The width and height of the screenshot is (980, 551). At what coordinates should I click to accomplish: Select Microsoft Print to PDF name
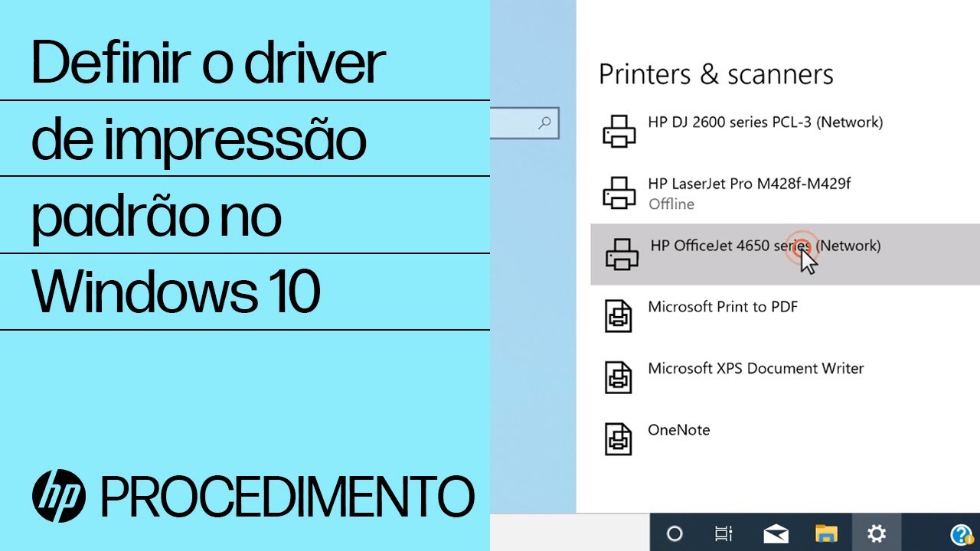(723, 307)
